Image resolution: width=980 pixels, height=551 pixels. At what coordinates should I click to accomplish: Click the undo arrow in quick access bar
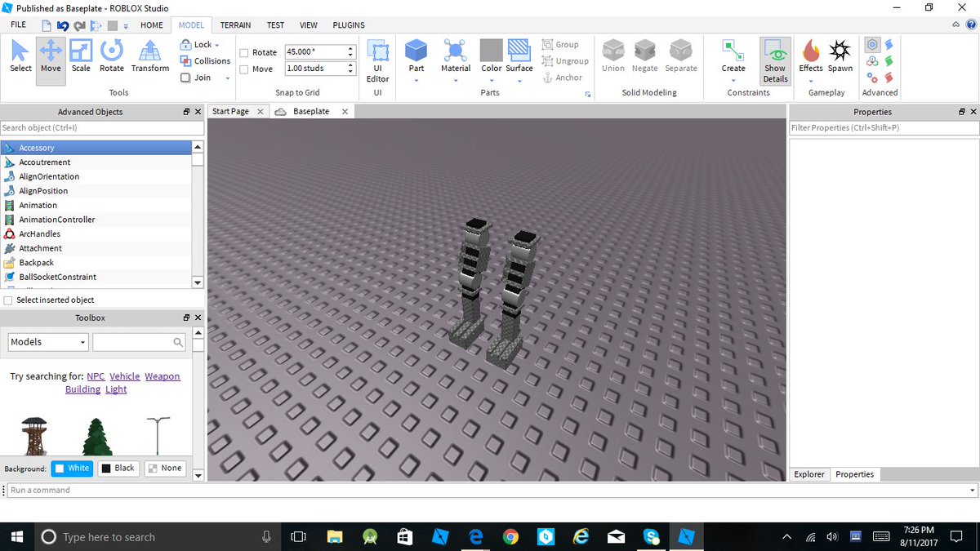pos(63,25)
